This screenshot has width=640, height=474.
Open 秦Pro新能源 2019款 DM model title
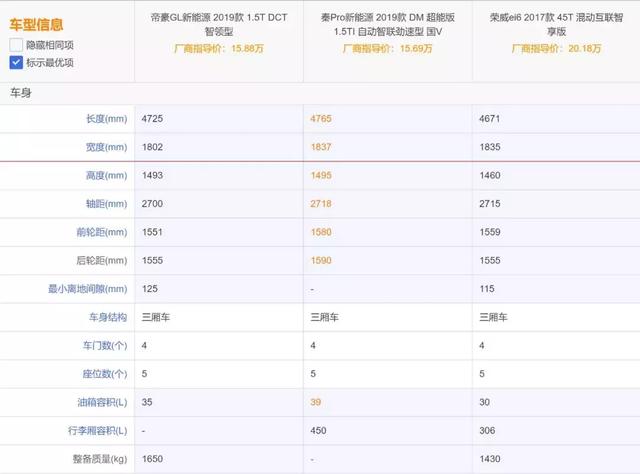[x=388, y=24]
